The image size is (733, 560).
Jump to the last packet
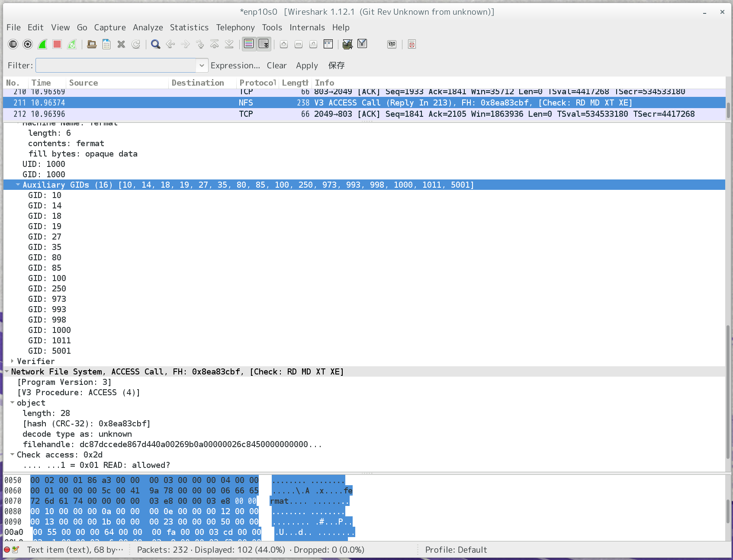[x=229, y=44]
